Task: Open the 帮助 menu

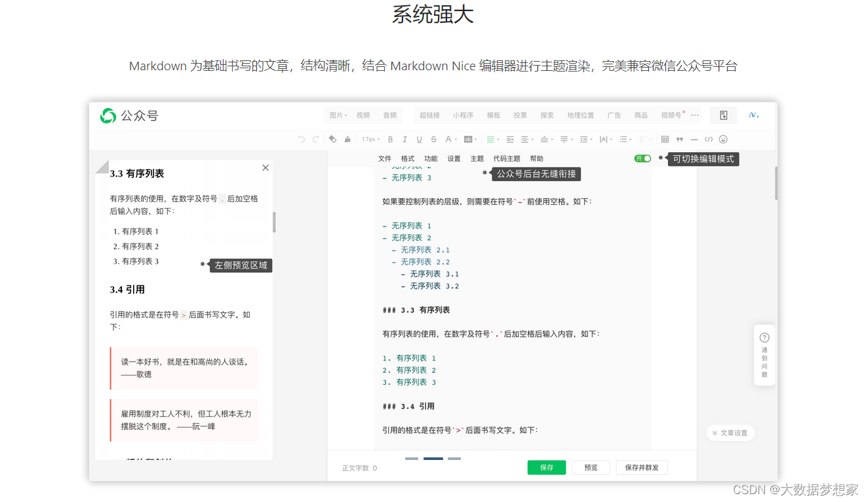Action: tap(537, 159)
